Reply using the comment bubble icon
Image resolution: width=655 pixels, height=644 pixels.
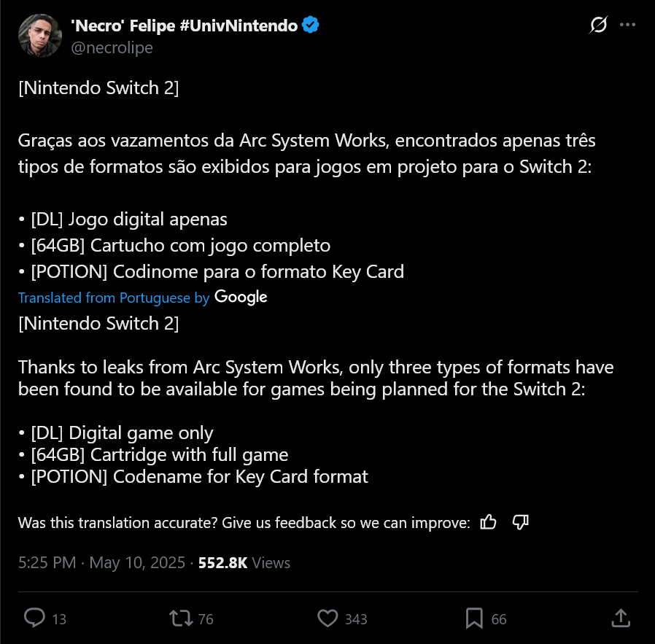point(34,618)
